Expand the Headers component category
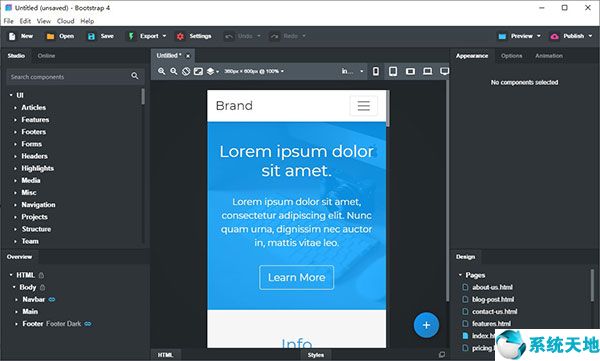 (x=15, y=156)
